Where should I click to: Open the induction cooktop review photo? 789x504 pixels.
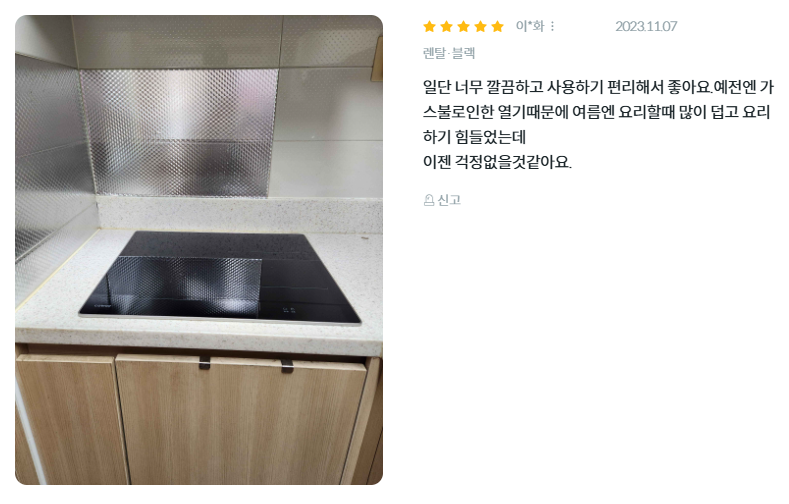click(199, 250)
